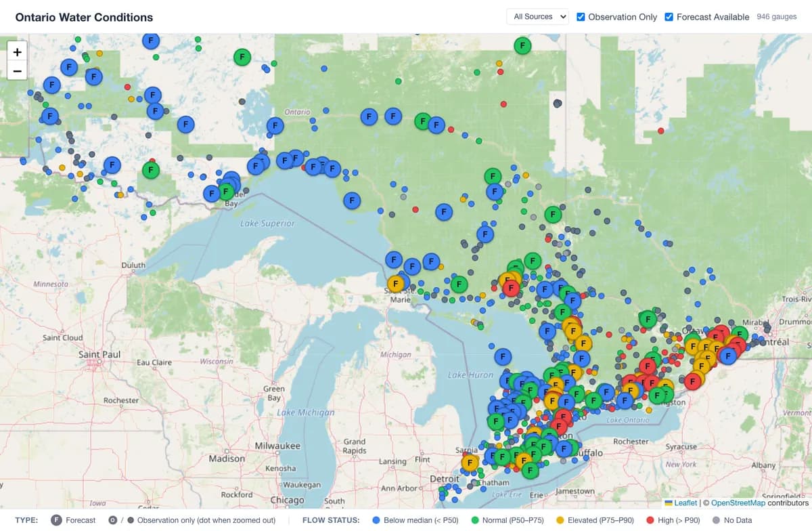The image size is (812, 531).
Task: Click the Below median blue legend swatch
Action: pyautogui.click(x=376, y=520)
